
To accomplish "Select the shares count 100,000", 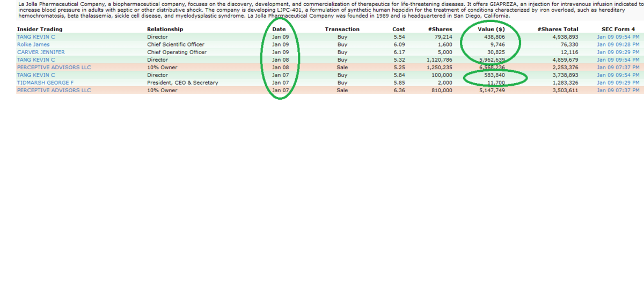I will [442, 75].
